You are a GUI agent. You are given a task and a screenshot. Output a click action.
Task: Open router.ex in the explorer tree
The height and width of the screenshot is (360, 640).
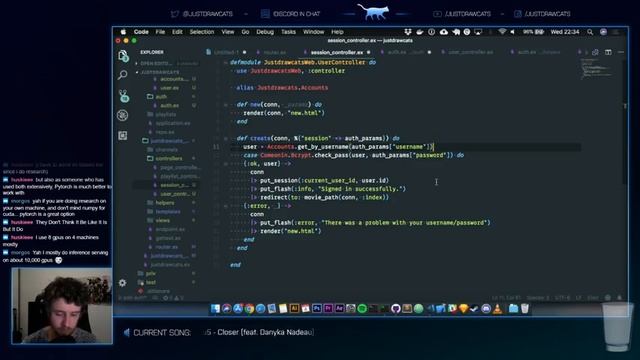coord(166,247)
